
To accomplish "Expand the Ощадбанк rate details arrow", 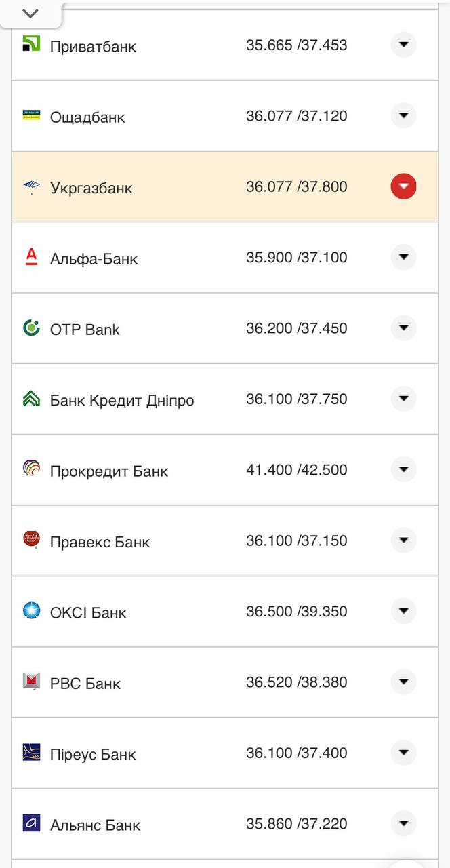I will click(403, 115).
